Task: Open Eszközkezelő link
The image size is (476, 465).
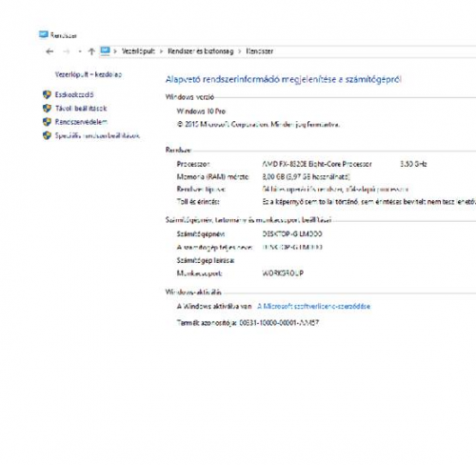Action: (74, 94)
